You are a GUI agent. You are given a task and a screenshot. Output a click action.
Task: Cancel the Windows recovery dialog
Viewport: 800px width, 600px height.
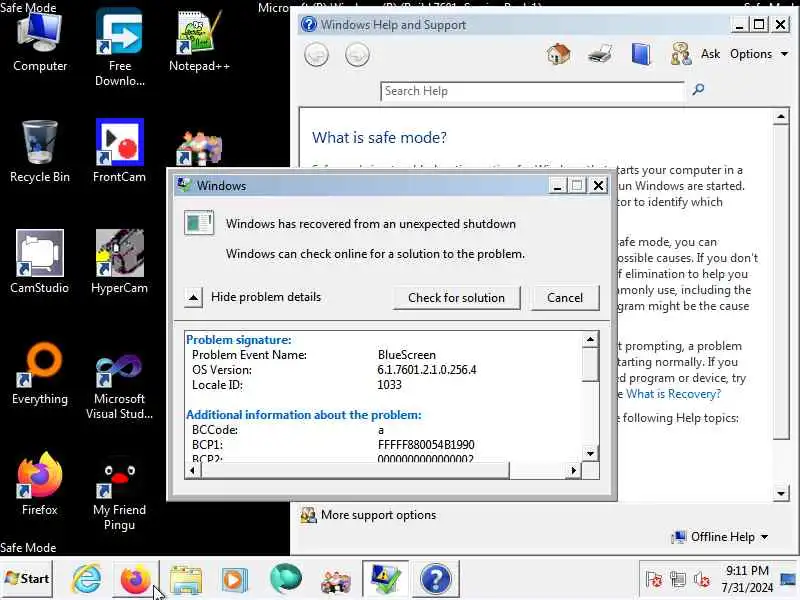pyautogui.click(x=565, y=297)
